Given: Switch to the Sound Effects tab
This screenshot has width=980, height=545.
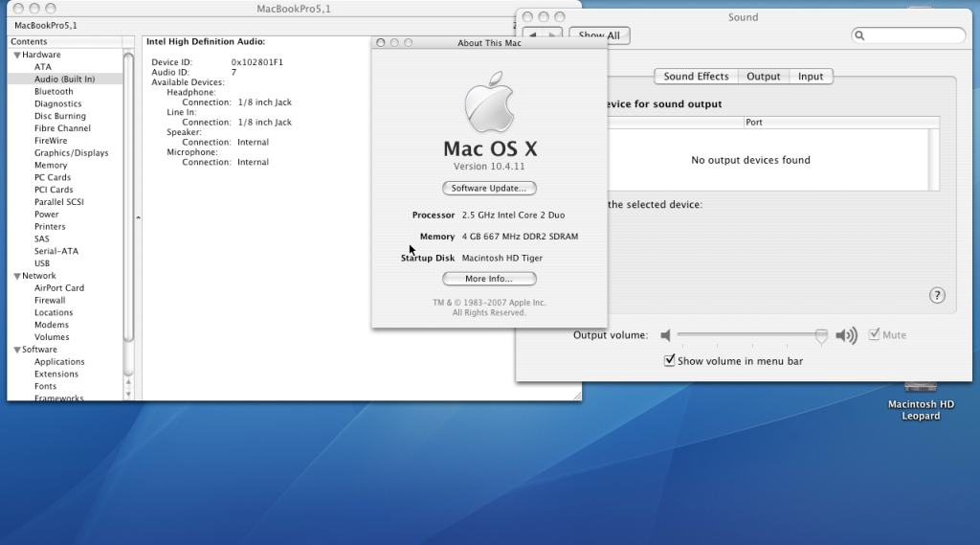Looking at the screenshot, I should [696, 77].
